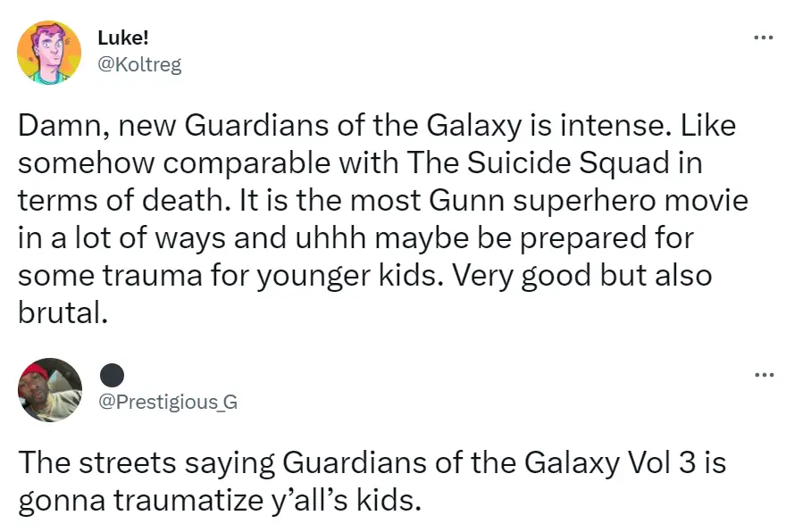This screenshot has width=794, height=532.
Task: Open the @Koltreg profile link
Action: (x=139, y=64)
